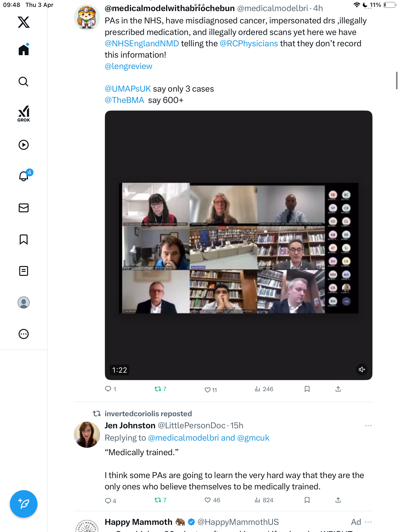The height and width of the screenshot is (532, 399).
Task: Open Grok from the sidebar
Action: (24, 114)
